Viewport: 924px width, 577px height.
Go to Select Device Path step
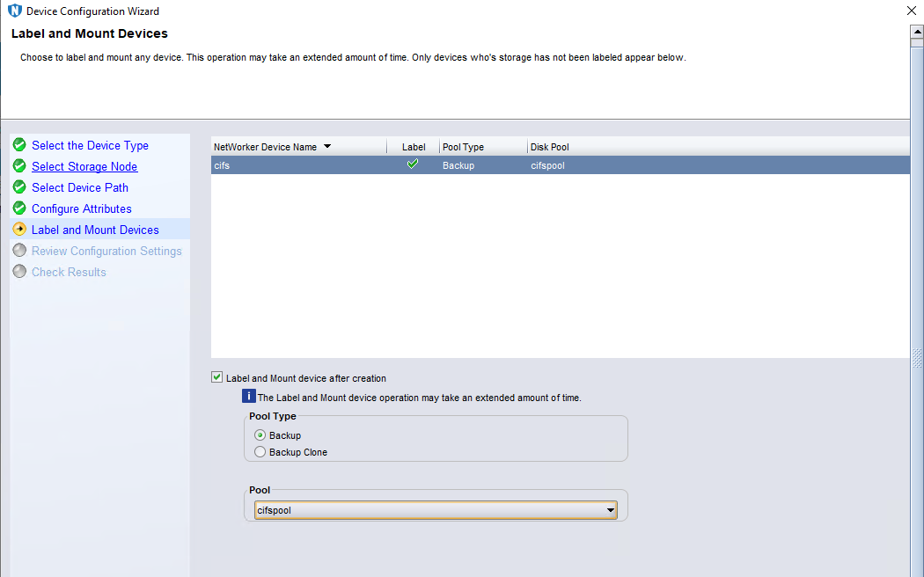tap(80, 188)
